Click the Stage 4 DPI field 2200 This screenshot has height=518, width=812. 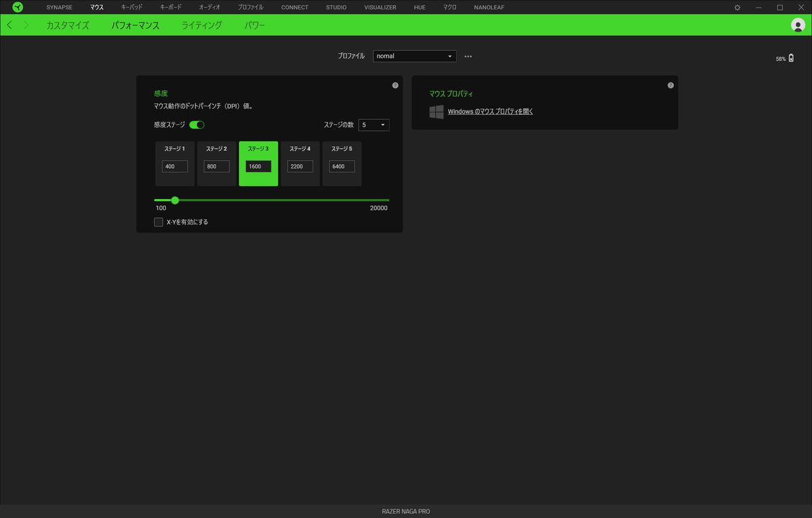click(x=300, y=167)
